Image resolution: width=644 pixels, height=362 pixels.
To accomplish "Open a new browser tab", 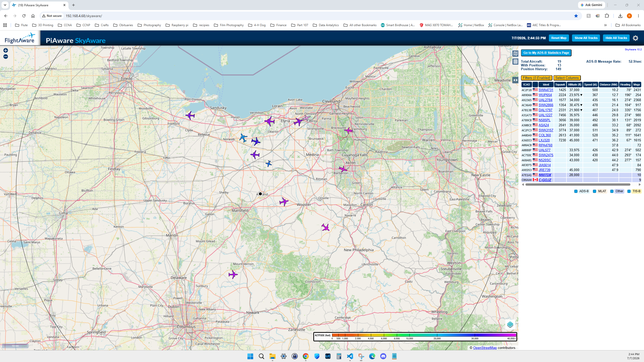I will 73,5.
